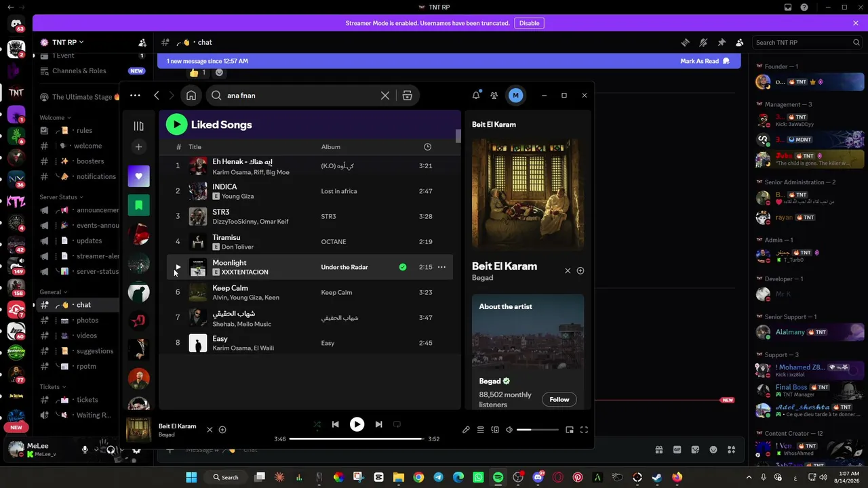Open Discord Threads icon in the channel header

(685, 43)
